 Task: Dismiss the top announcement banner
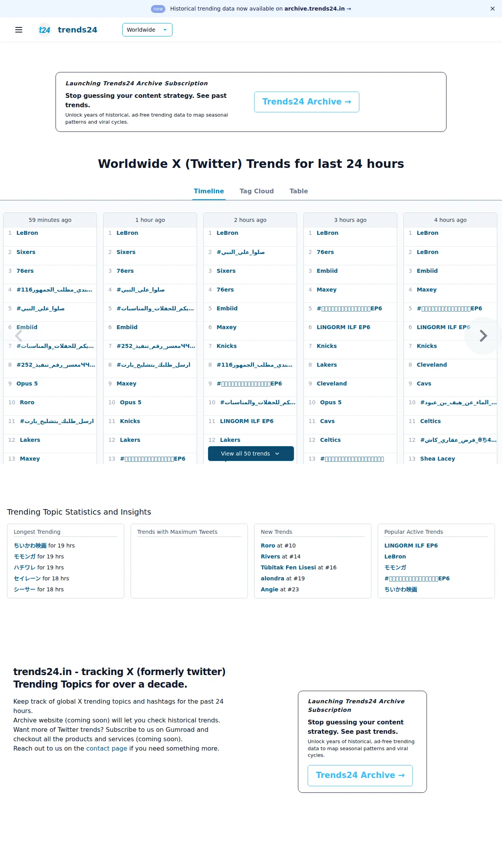493,9
